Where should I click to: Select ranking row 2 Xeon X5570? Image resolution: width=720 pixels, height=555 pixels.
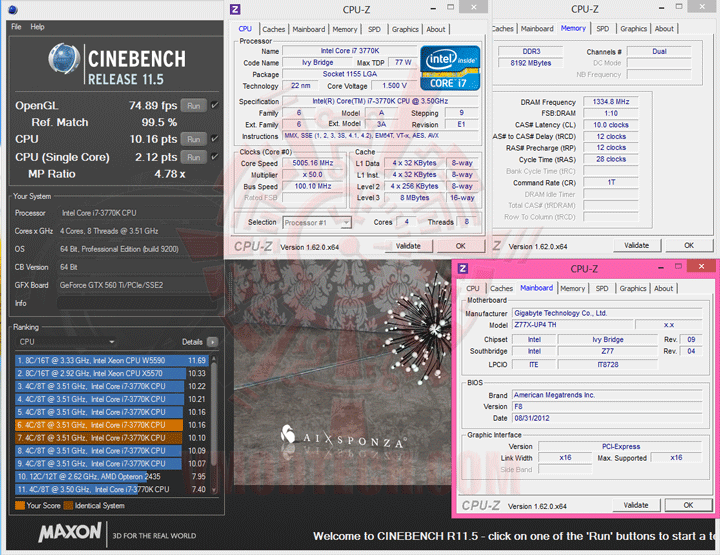(112, 373)
